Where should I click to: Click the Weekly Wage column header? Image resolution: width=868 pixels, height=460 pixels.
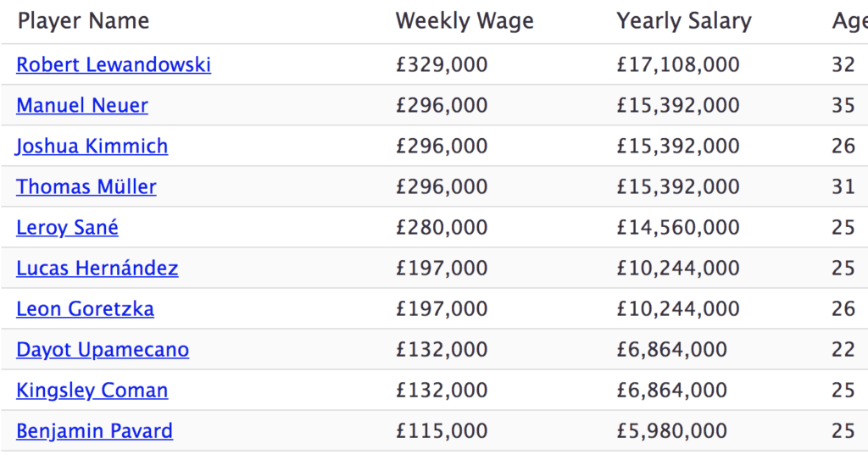pyautogui.click(x=465, y=21)
